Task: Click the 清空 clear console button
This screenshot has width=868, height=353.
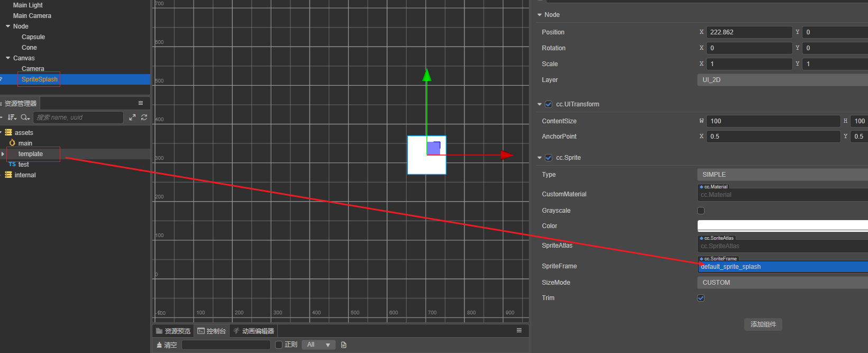Action: coord(167,345)
